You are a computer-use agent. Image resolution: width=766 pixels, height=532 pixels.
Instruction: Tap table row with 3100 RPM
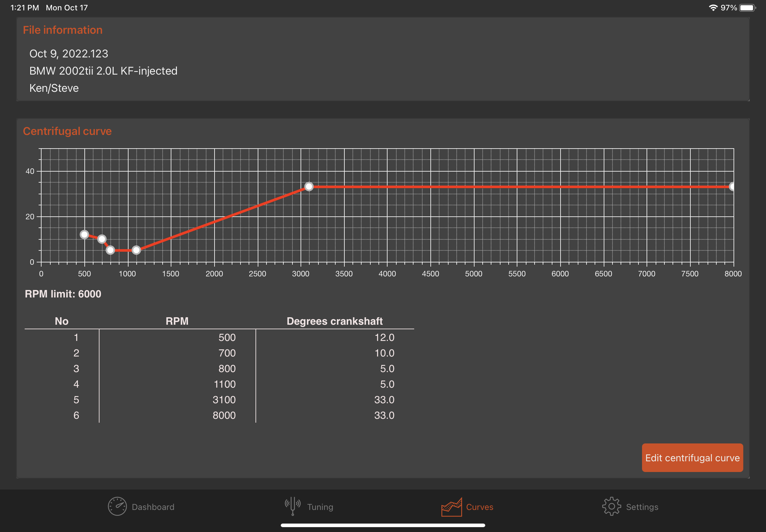click(x=224, y=400)
